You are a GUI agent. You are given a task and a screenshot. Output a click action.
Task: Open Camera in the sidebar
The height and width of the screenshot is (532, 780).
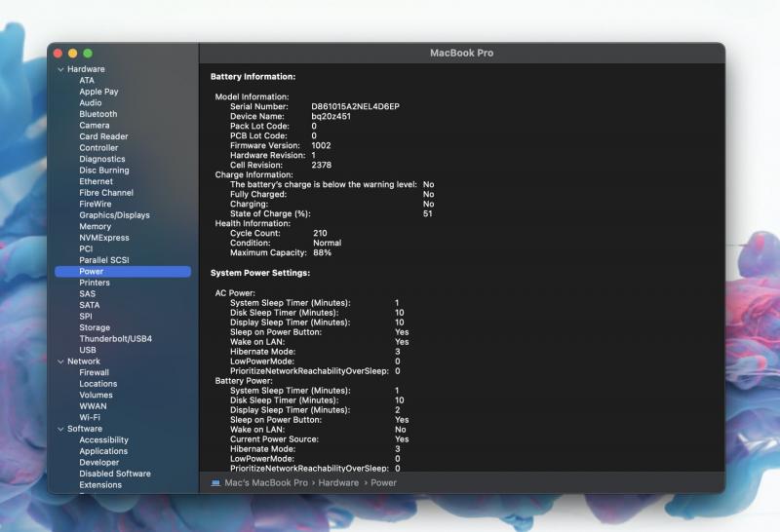tap(94, 126)
